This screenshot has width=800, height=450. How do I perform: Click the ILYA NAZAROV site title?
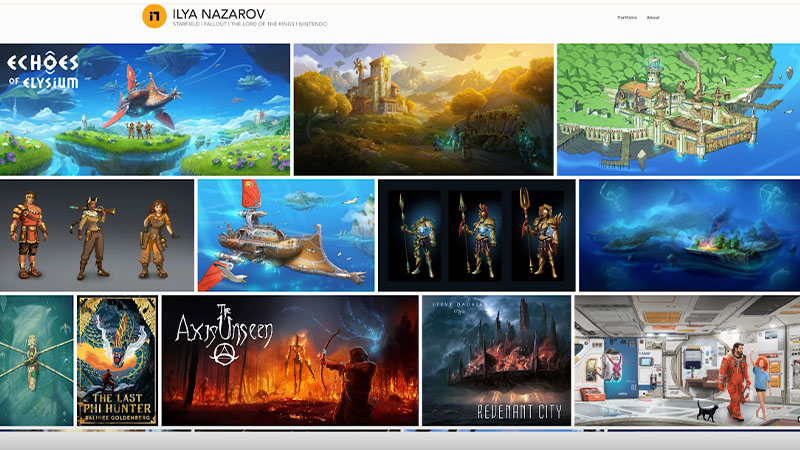(x=218, y=13)
